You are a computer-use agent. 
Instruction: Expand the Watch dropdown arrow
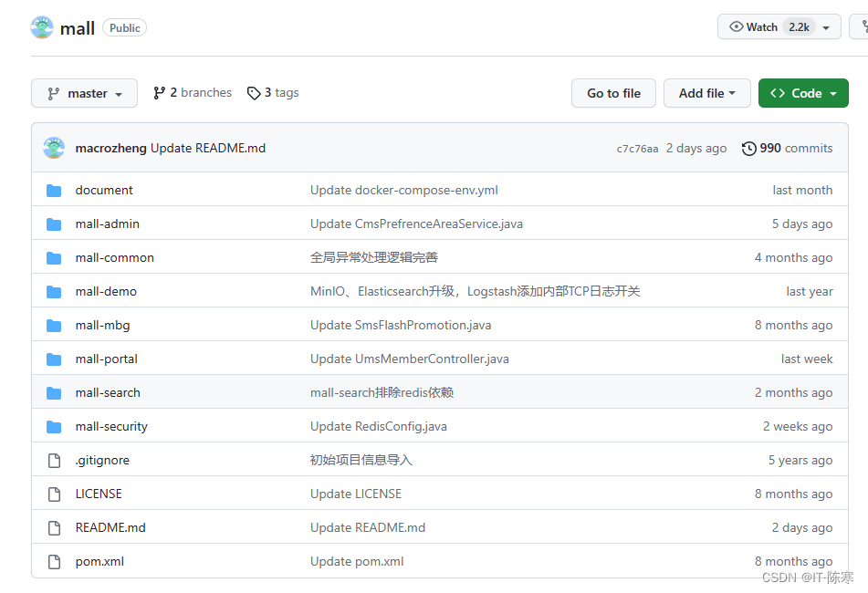(826, 27)
